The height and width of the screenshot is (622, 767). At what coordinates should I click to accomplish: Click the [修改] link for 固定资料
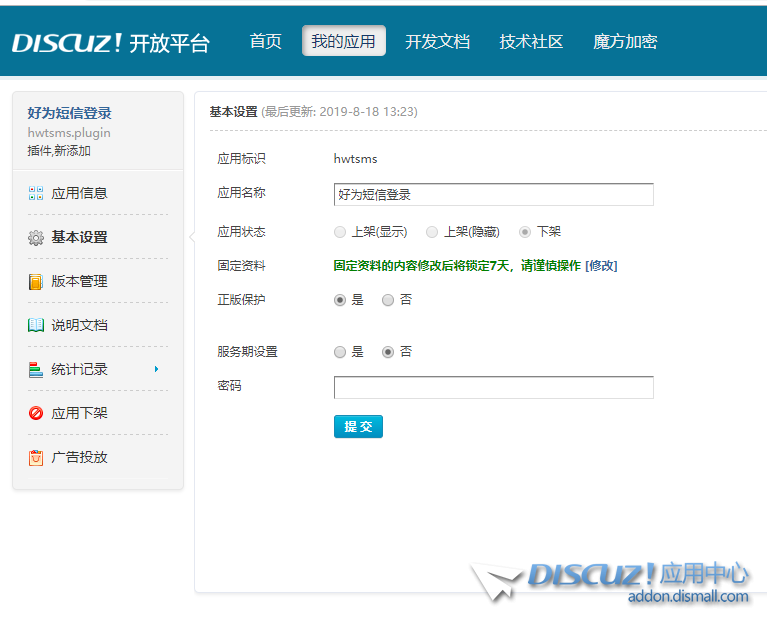click(601, 266)
